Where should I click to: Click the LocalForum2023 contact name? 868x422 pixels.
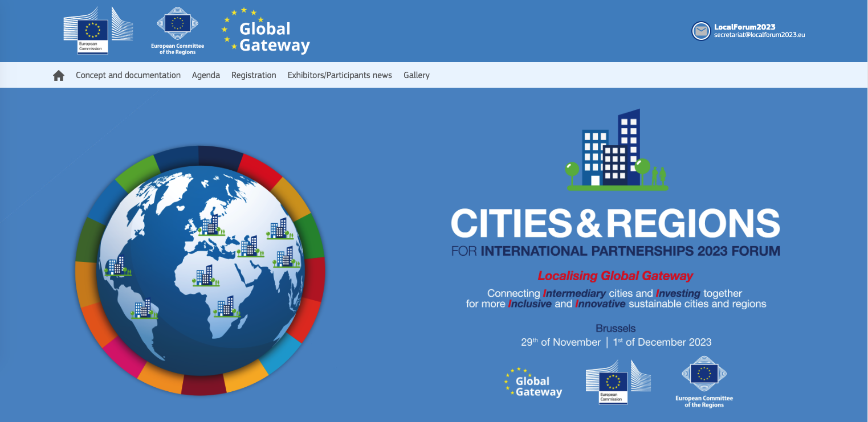point(744,27)
